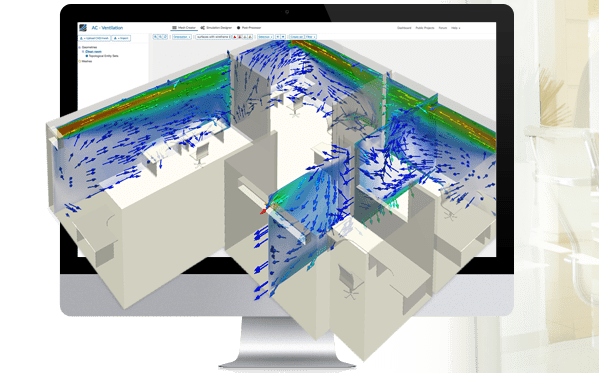Click the Upload CAD/mesh button
Screen dimensions: 599x373
pos(94,38)
